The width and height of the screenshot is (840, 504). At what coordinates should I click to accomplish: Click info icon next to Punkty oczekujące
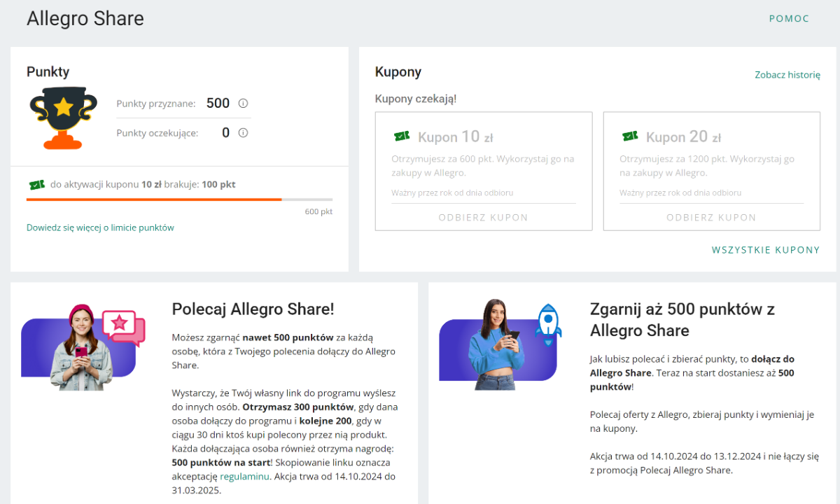tap(244, 133)
